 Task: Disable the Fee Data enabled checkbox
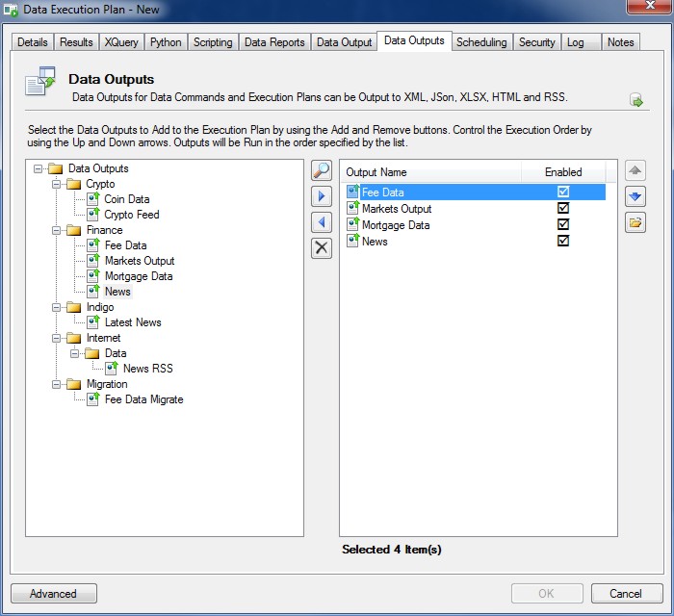563,192
